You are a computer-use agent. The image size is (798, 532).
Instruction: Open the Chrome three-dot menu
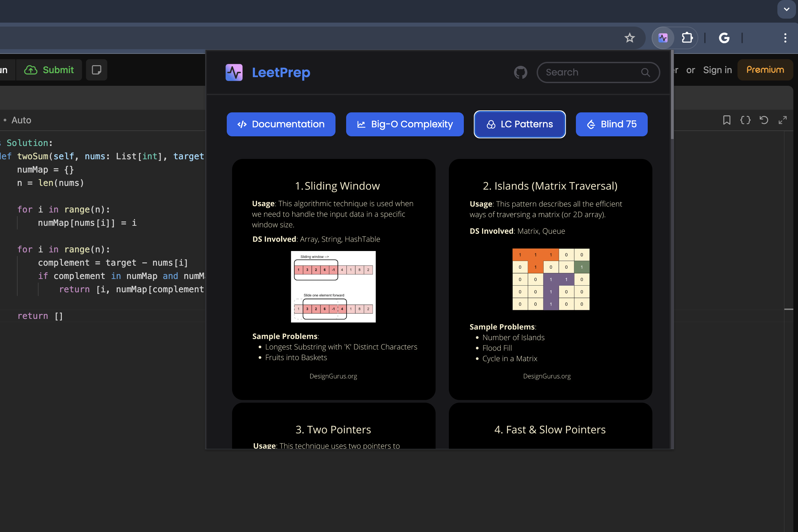click(785, 38)
